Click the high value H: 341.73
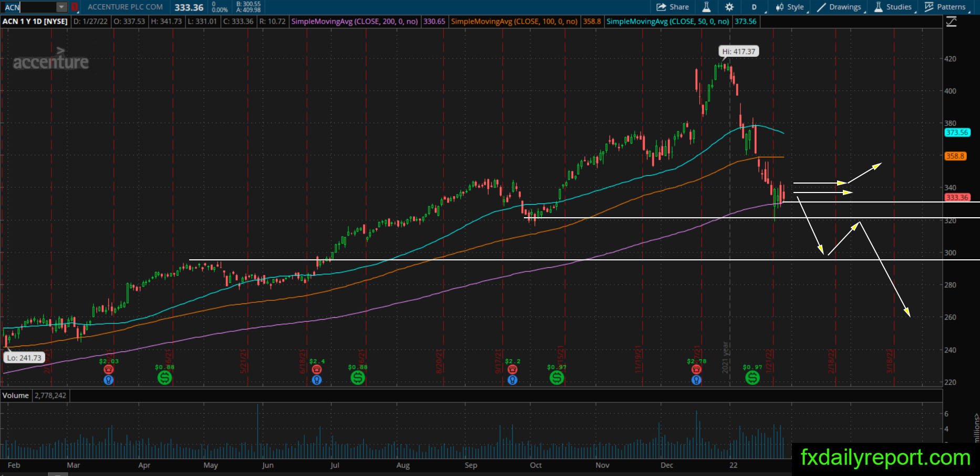 166,22
